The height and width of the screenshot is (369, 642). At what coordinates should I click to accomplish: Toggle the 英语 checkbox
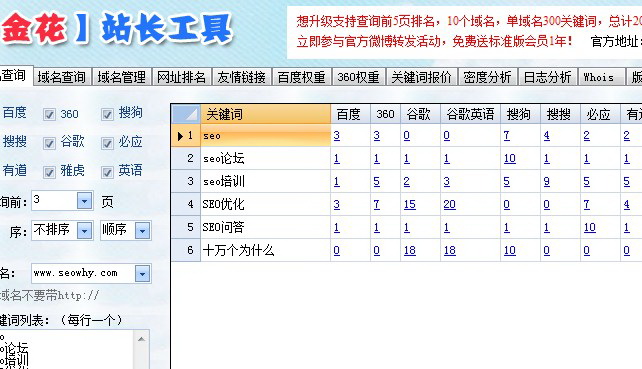tap(107, 172)
